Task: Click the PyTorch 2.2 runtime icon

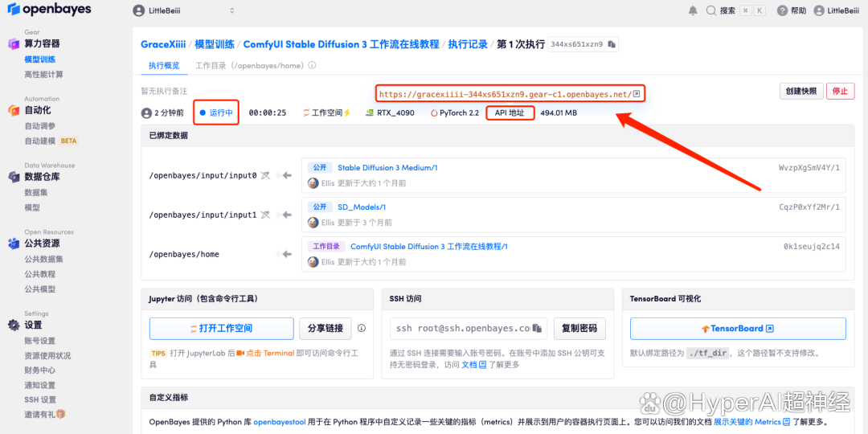Action: point(434,113)
